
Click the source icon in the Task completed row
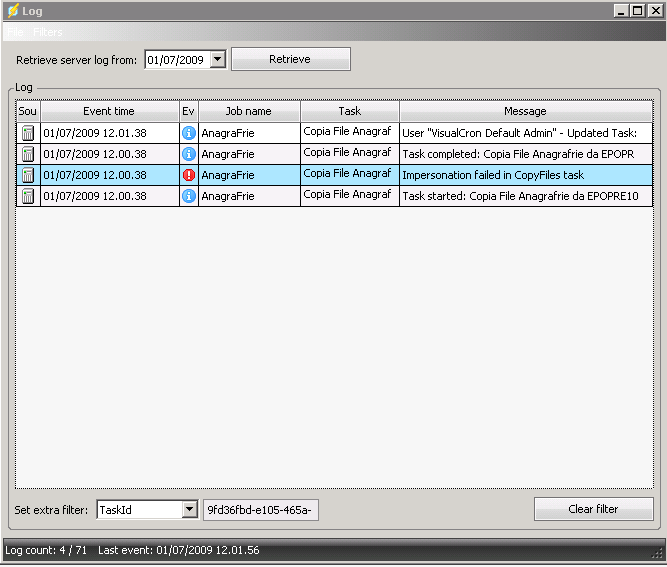point(28,154)
